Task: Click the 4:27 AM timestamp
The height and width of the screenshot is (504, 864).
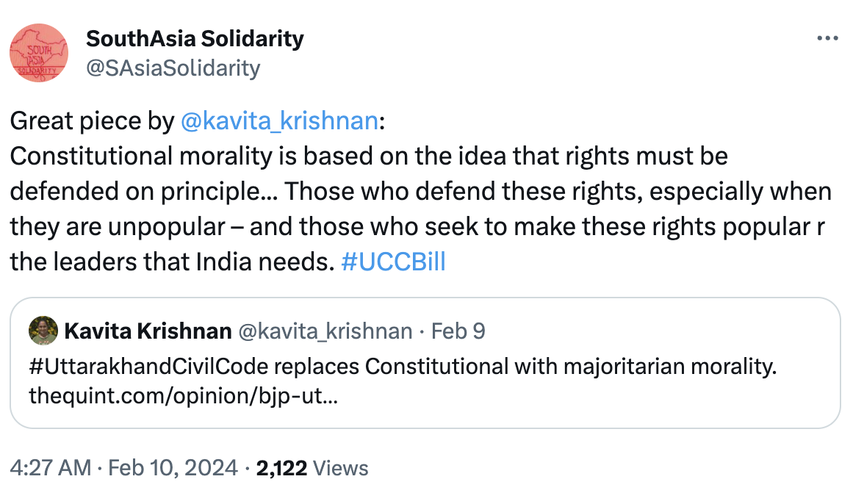Action: pos(50,468)
